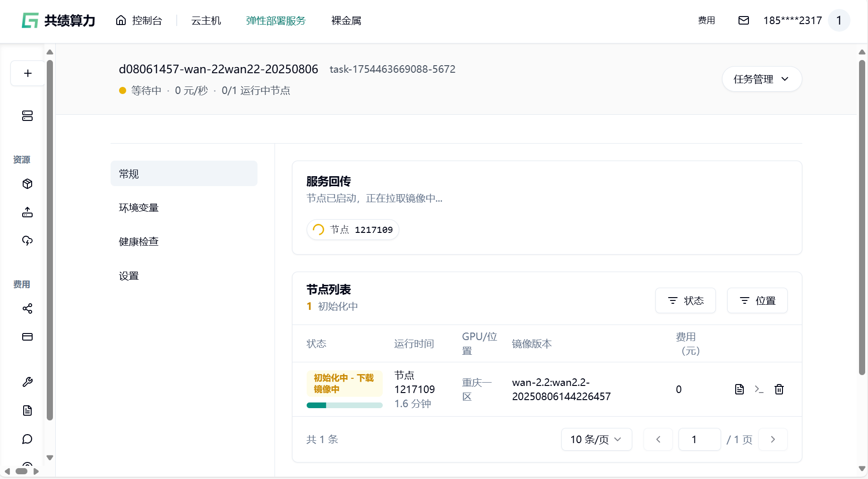Open the share icon under 费用
The image size is (868, 479).
coord(27,308)
